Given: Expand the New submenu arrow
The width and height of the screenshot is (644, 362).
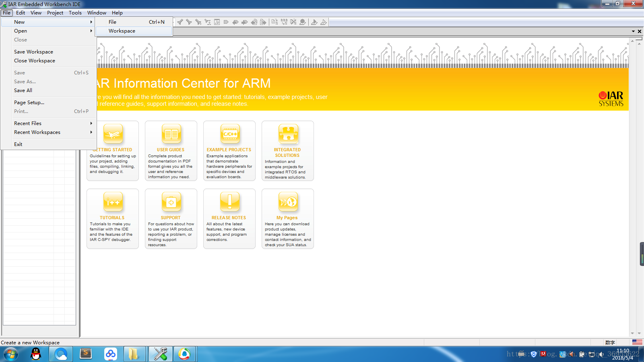Looking at the screenshot, I should (91, 22).
